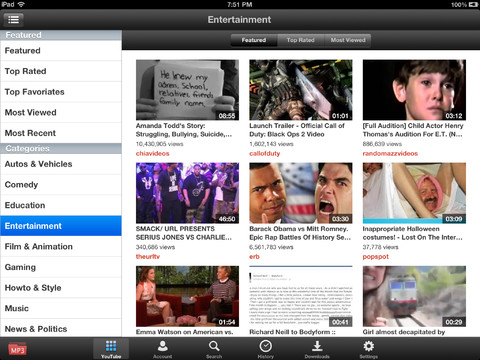Select Top Rated in the sidebar list
Image resolution: width=480 pixels, height=360 pixels.
click(61, 71)
